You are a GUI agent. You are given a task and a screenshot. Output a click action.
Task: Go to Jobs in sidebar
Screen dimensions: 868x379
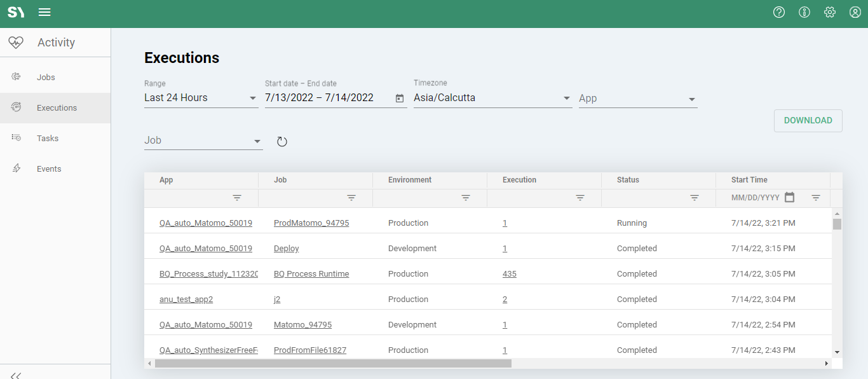pos(46,77)
